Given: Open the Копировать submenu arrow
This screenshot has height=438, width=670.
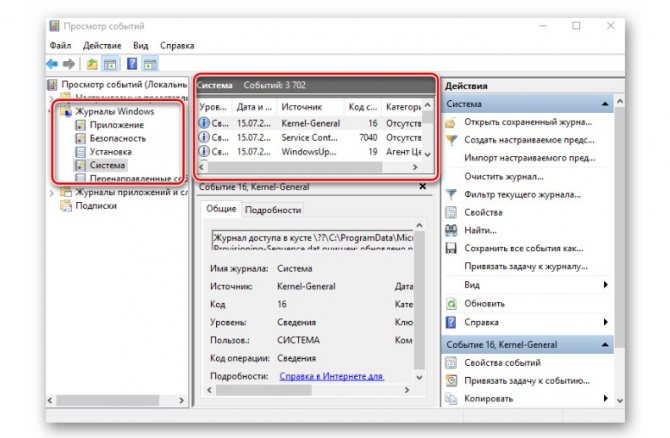Looking at the screenshot, I should tap(605, 398).
